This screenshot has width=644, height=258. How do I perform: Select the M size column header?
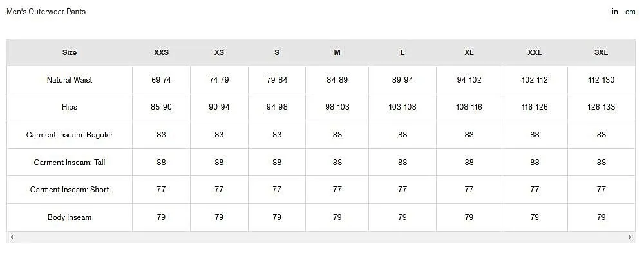(x=337, y=52)
